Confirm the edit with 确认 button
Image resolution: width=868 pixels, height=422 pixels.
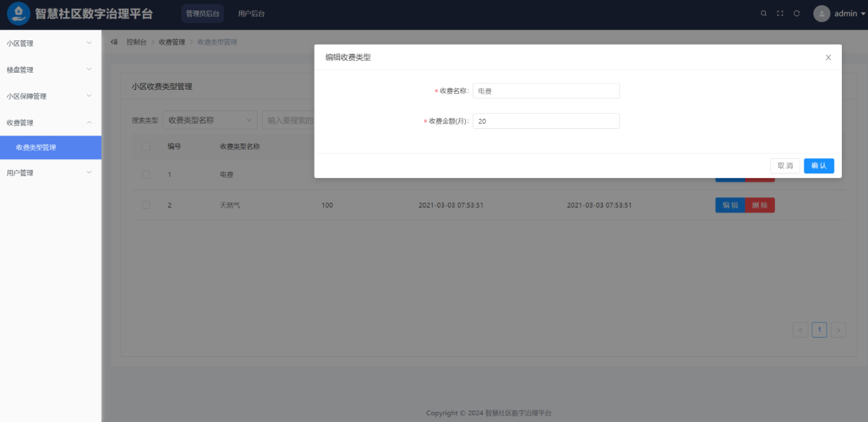[819, 166]
